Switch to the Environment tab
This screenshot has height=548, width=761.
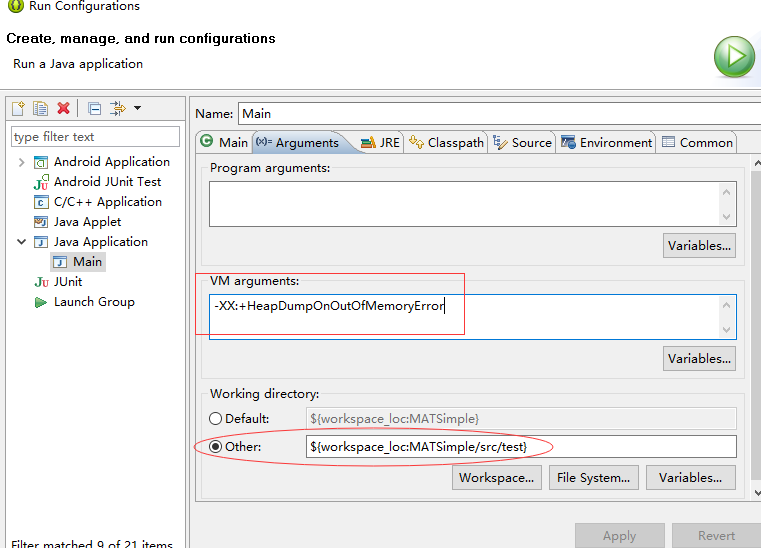point(606,143)
